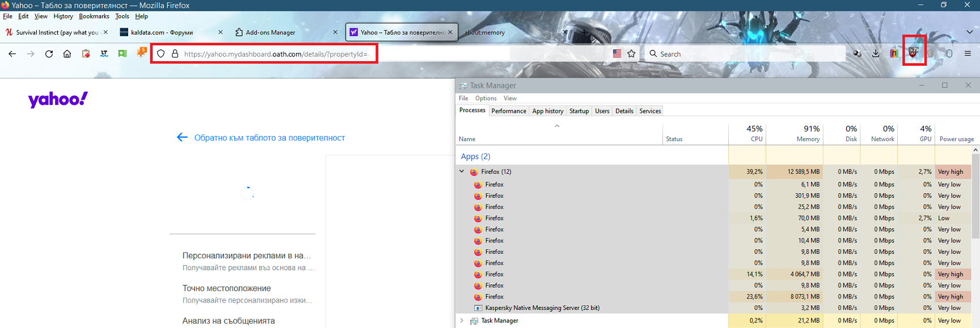
Task: Sort processes by Memory column
Action: tap(795, 134)
